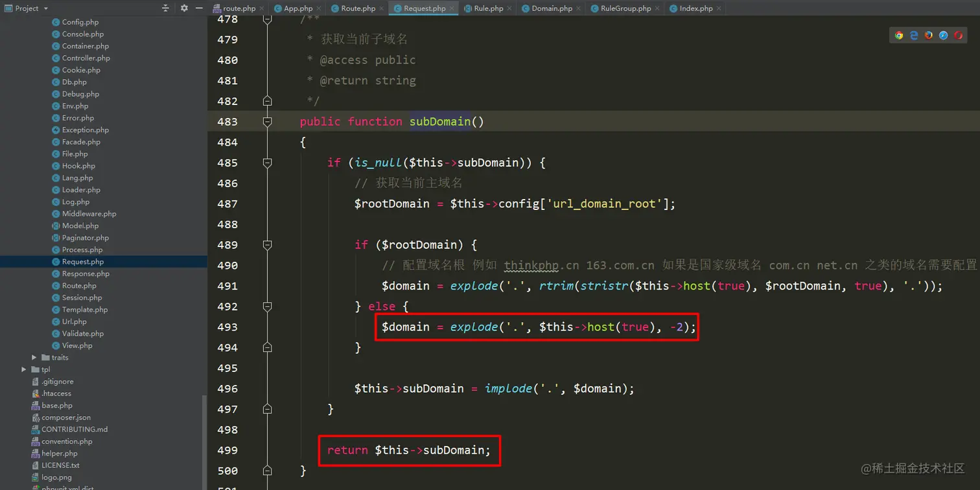The height and width of the screenshot is (490, 980).
Task: Open Controller.php in project tree
Action: pyautogui.click(x=86, y=58)
